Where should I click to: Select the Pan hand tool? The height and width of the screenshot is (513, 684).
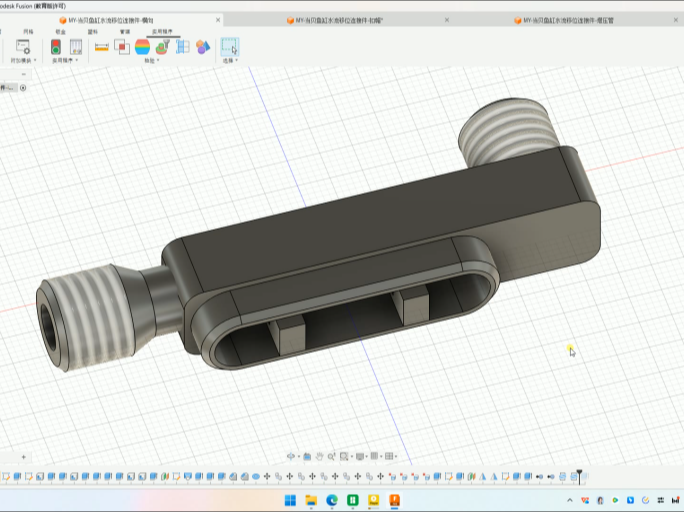pos(319,457)
